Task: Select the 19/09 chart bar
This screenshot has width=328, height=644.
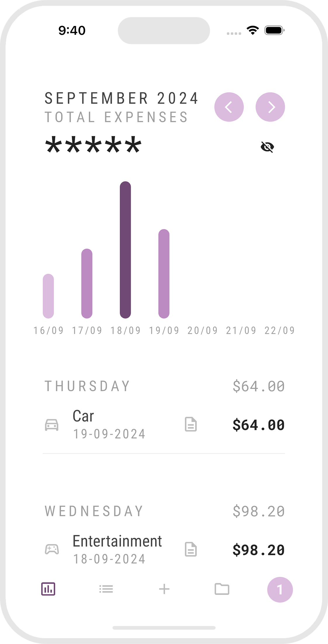Action: [x=164, y=274]
